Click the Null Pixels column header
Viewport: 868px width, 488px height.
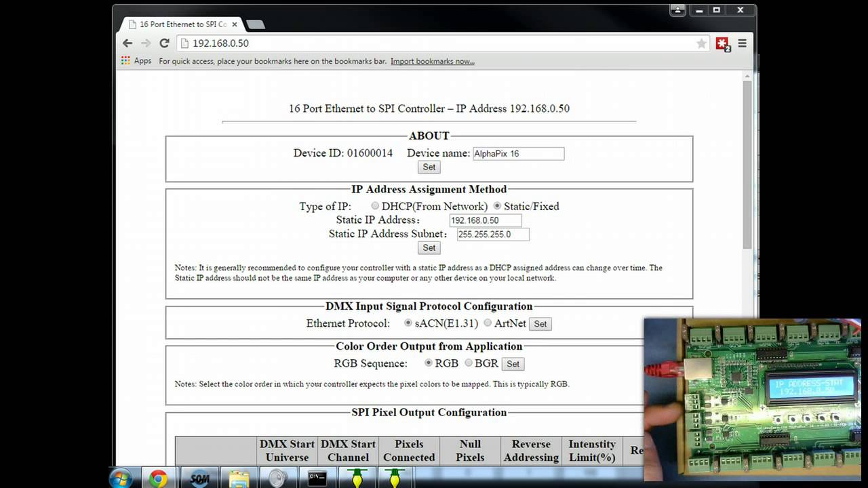470,451
